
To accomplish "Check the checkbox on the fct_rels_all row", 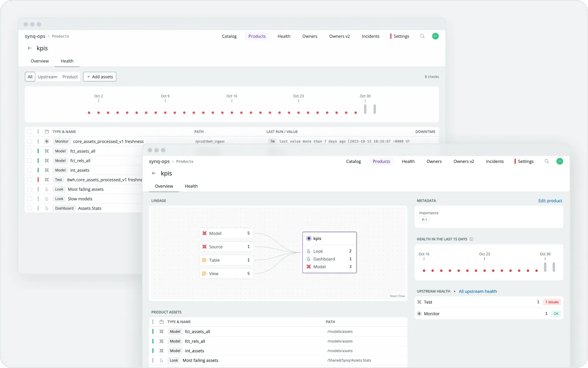I will (30, 160).
